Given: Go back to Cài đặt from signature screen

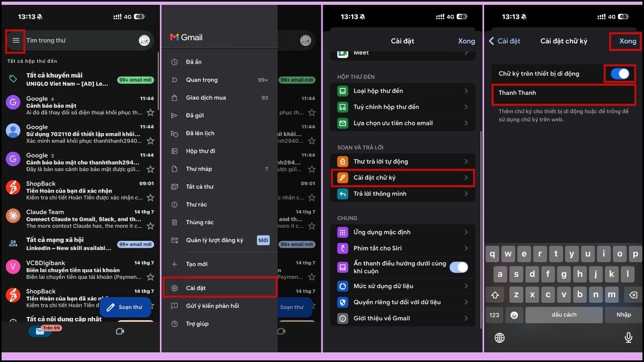Looking at the screenshot, I should [504, 41].
